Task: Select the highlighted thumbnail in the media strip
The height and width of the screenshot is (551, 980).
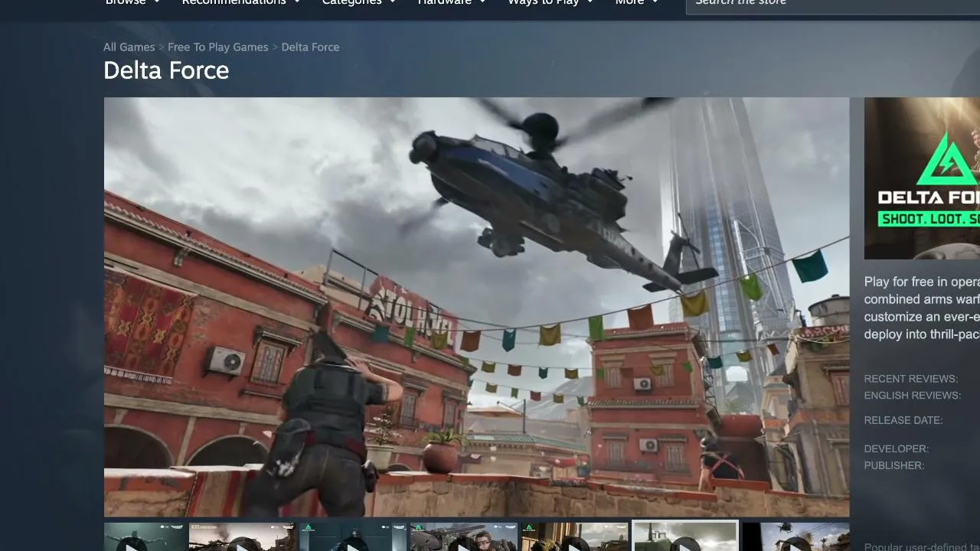Action: pos(685,536)
